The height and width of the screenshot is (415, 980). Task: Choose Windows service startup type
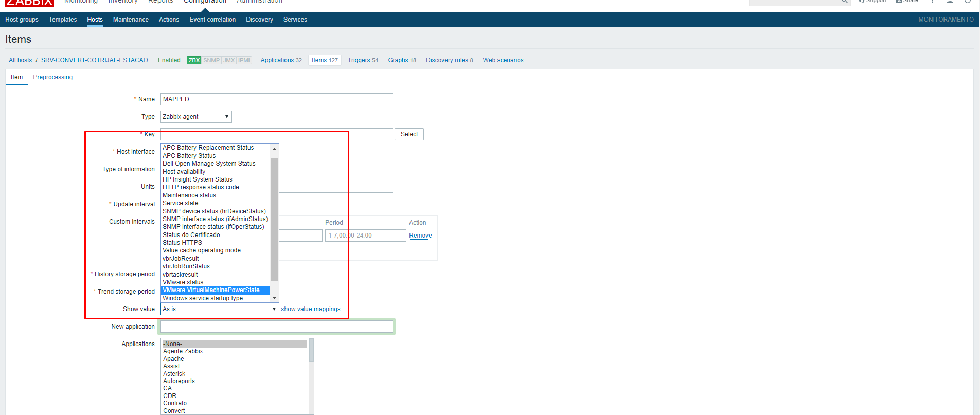(216, 298)
